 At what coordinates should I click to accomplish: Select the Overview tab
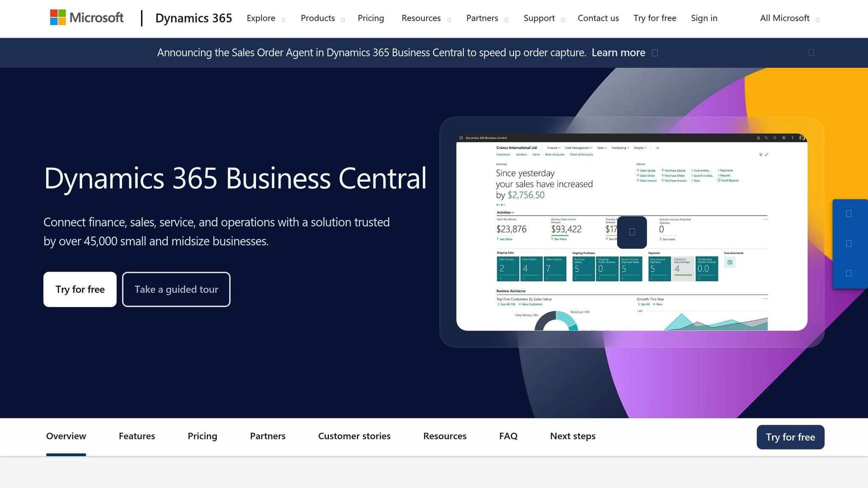[x=66, y=436]
